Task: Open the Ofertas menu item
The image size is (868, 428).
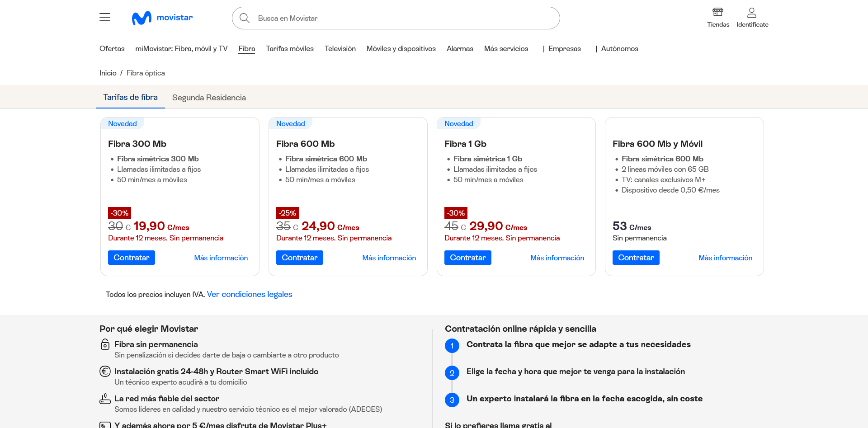Action: pos(112,49)
